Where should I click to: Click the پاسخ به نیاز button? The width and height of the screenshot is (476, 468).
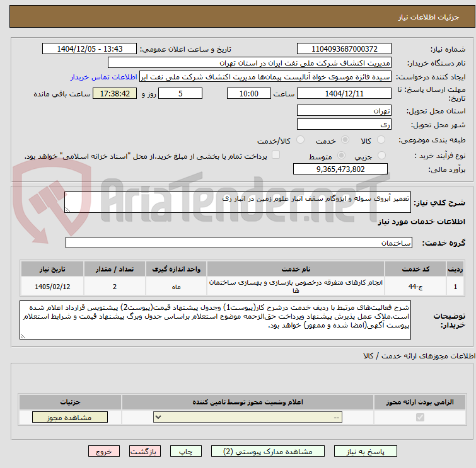pyautogui.click(x=366, y=452)
